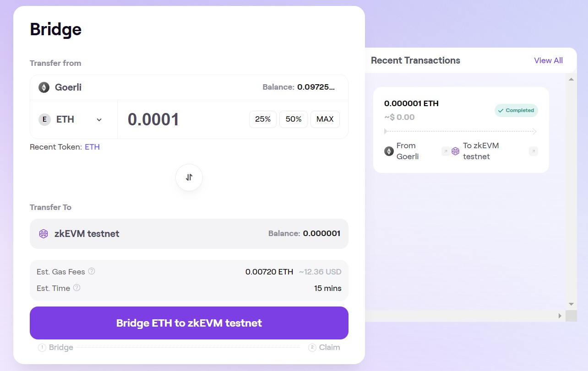Click the scrollbar down arrow in transactions

pos(571,304)
